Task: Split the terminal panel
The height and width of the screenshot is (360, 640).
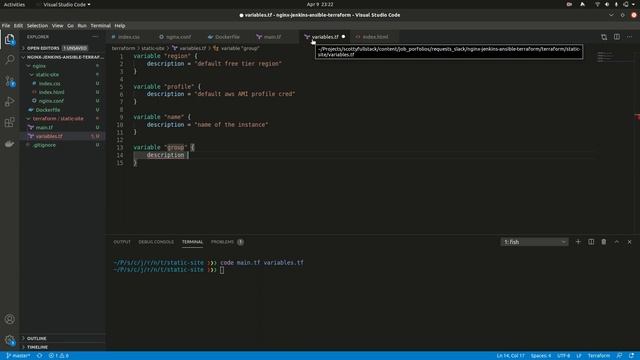Action: (x=591, y=242)
